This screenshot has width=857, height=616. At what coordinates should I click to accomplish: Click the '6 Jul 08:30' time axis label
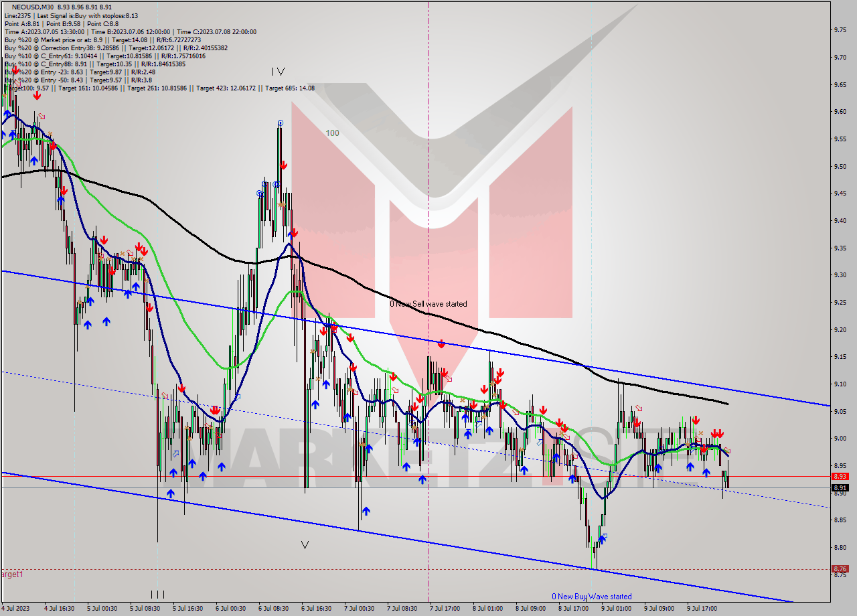[273, 609]
